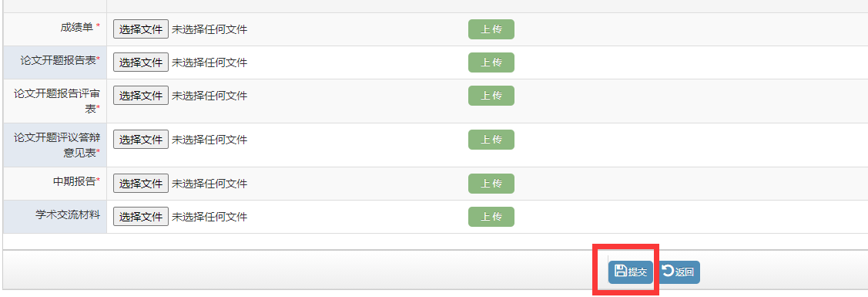Click 未选择任何文件 text in 学术交流材料 row
The width and height of the screenshot is (868, 297).
pyautogui.click(x=209, y=218)
